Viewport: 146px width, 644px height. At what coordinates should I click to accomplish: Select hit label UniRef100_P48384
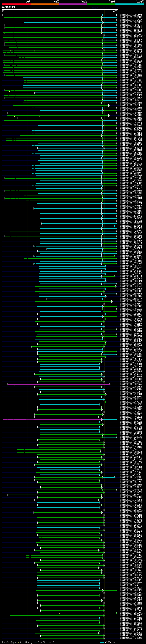131,93
